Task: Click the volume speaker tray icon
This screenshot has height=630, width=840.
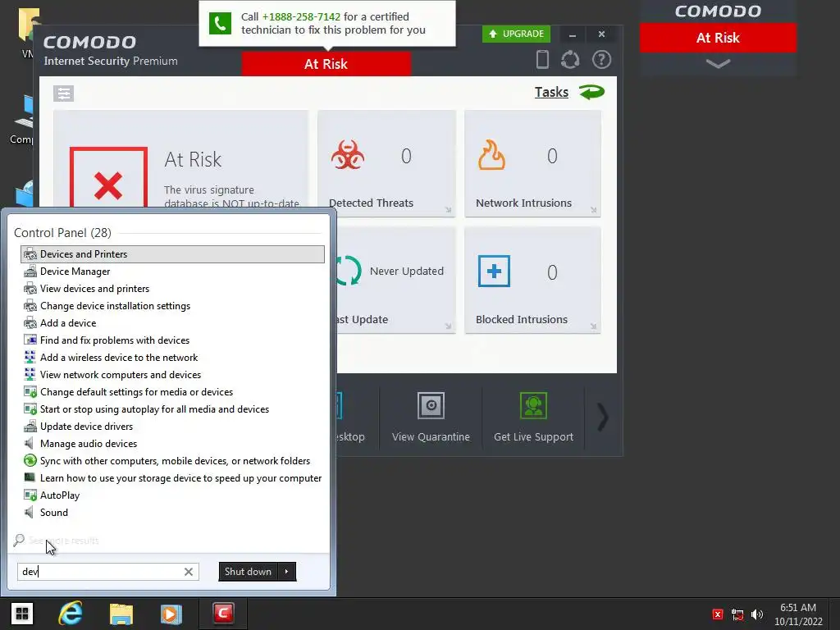Action: [757, 614]
